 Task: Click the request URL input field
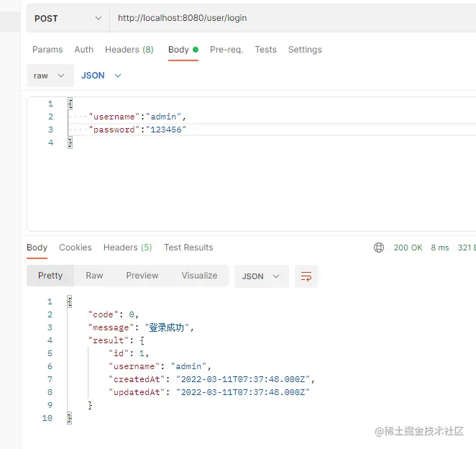click(288, 18)
